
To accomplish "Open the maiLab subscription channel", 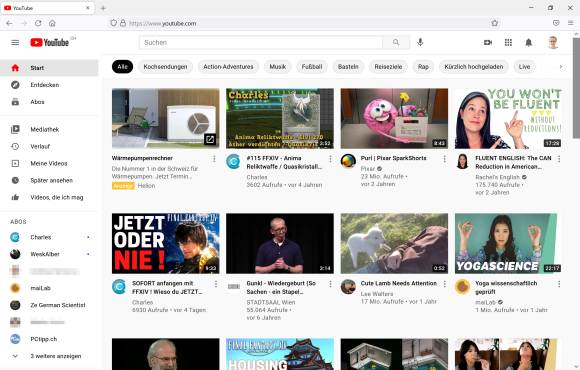I will pos(49,288).
